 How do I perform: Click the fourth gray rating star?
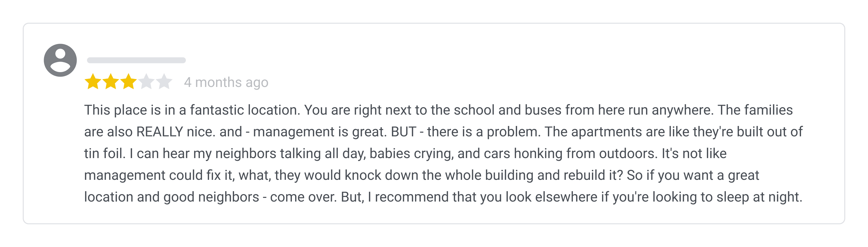tap(146, 82)
